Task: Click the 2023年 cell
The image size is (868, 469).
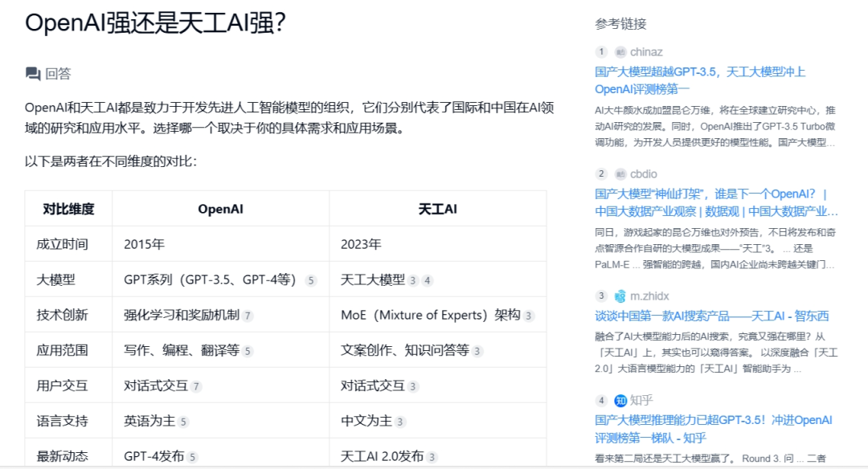Action: click(361, 244)
